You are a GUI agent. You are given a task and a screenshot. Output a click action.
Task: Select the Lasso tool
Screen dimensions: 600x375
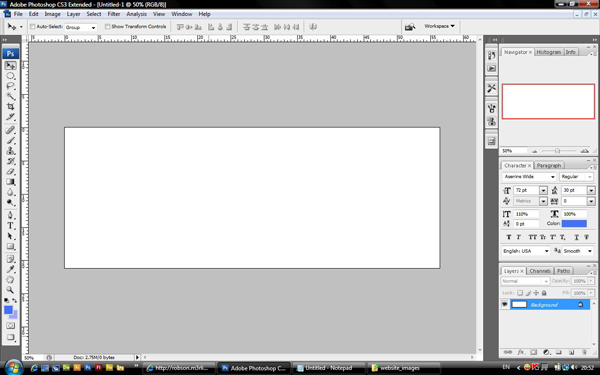click(x=11, y=86)
